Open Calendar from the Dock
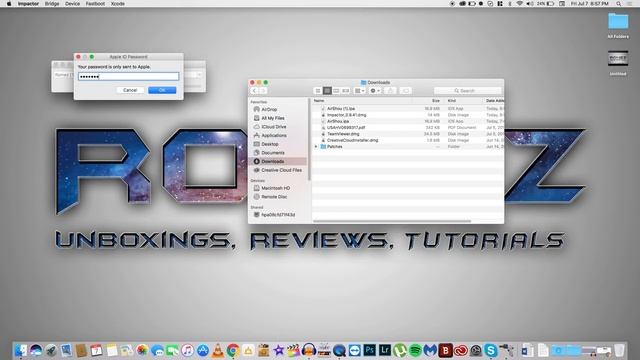The image size is (640, 360). (96, 350)
